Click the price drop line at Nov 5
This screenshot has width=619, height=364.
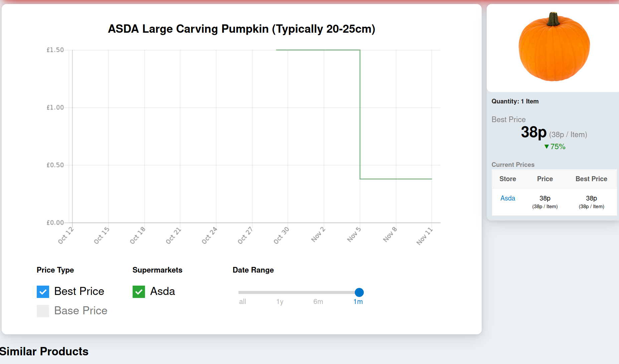point(360,113)
